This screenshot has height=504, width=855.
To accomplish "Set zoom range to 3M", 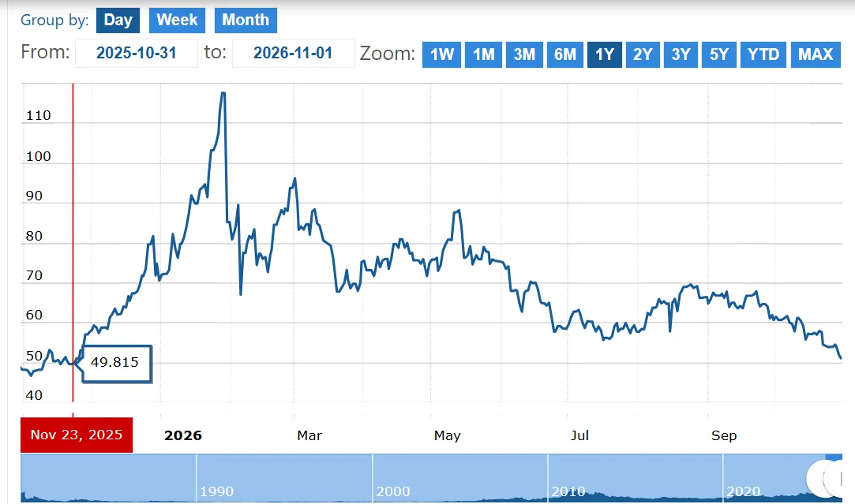I will point(524,54).
